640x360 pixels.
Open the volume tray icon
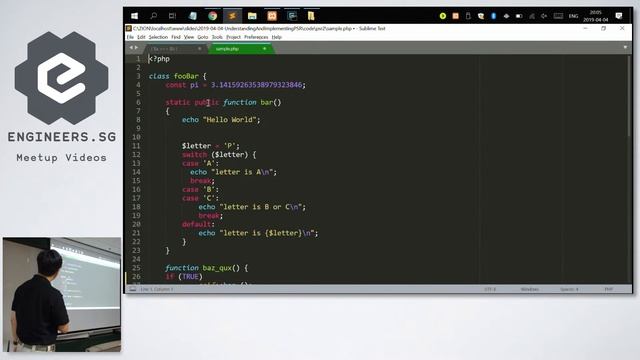[544, 16]
